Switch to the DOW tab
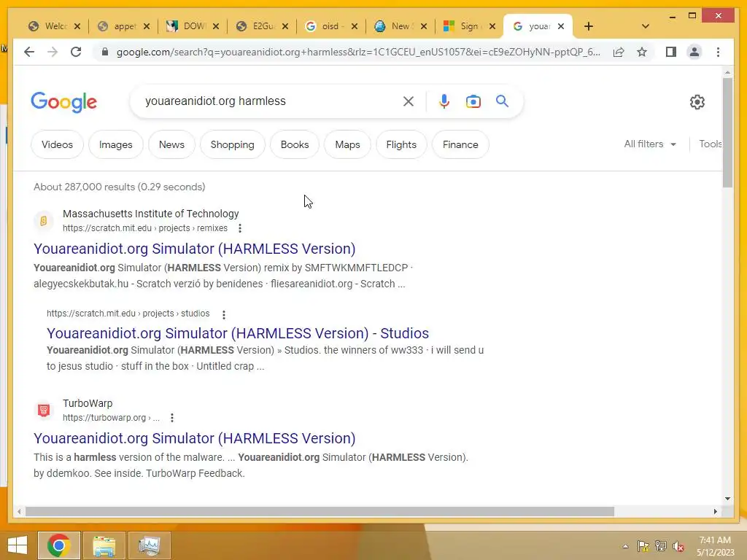Viewport: 747px width, 560px height. click(186, 26)
